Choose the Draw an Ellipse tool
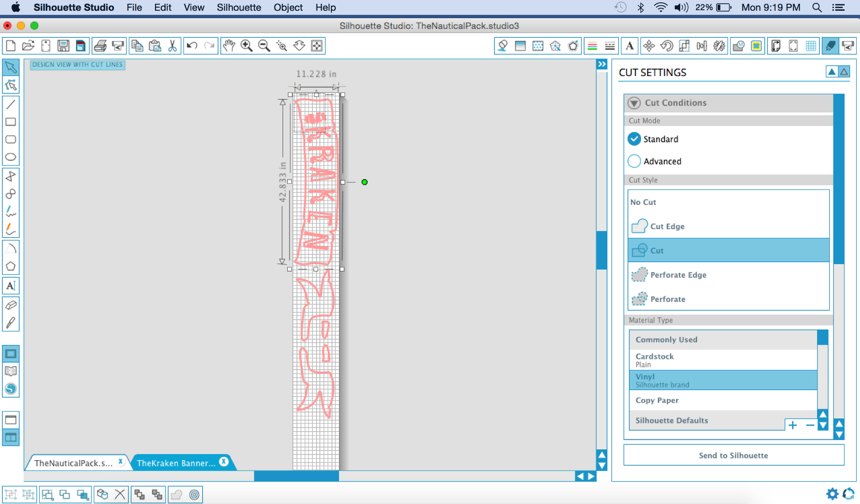Screen dimensions: 860x504 click(x=11, y=157)
